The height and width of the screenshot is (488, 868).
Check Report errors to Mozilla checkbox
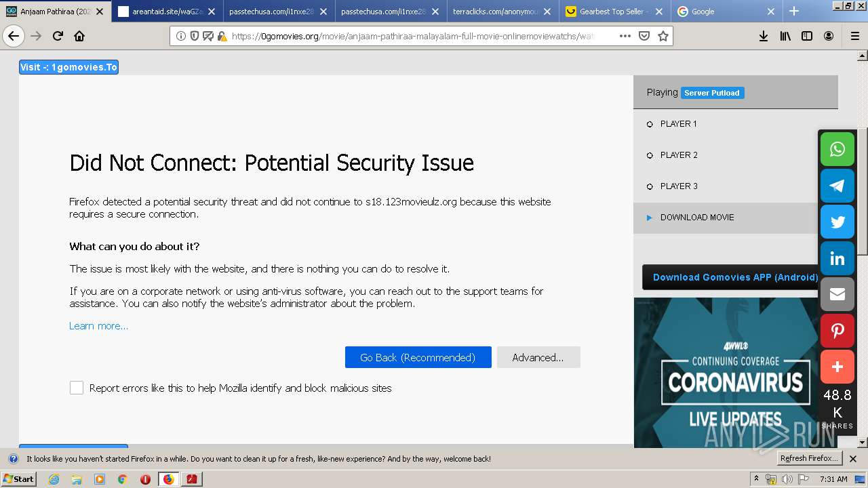pos(77,388)
